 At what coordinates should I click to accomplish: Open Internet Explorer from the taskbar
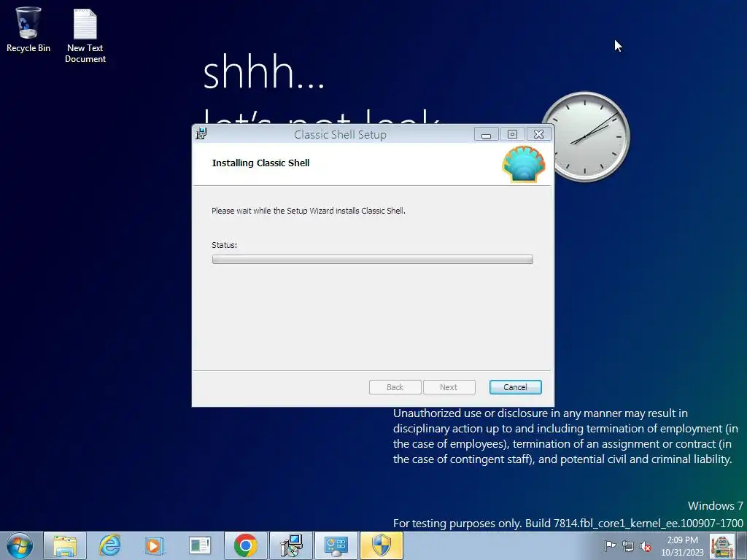coord(109,545)
